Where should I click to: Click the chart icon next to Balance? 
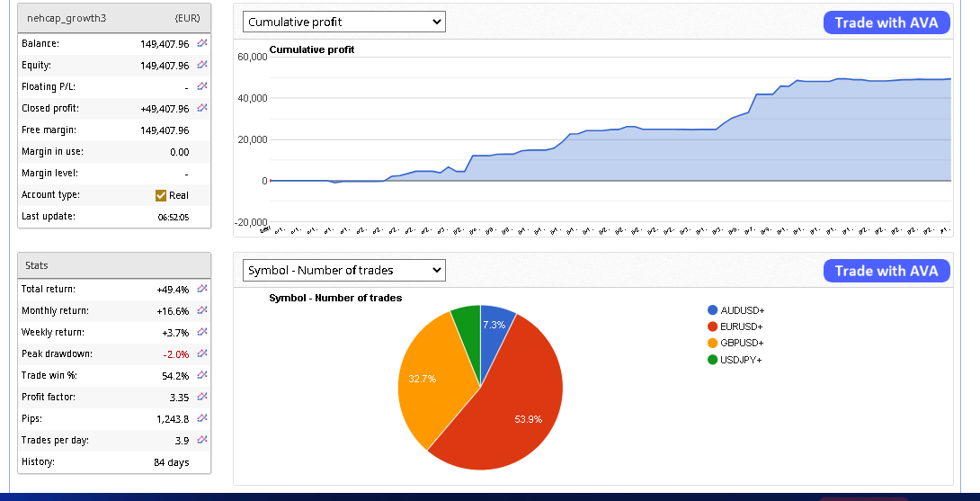coord(202,43)
